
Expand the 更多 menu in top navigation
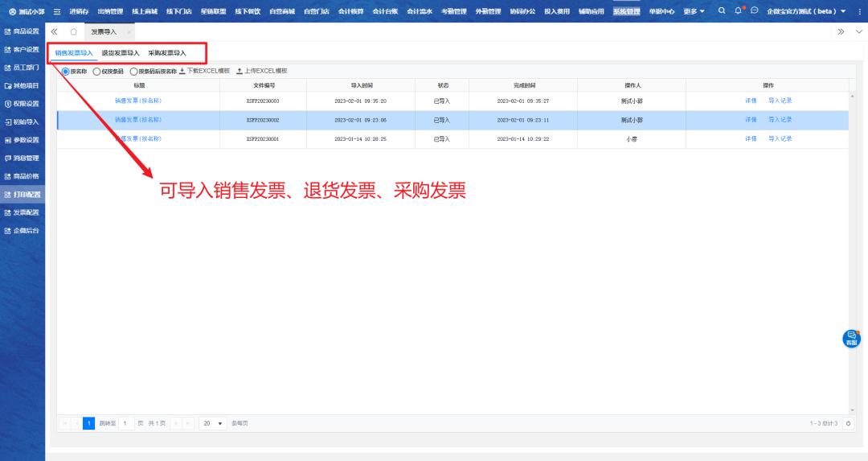pos(694,11)
